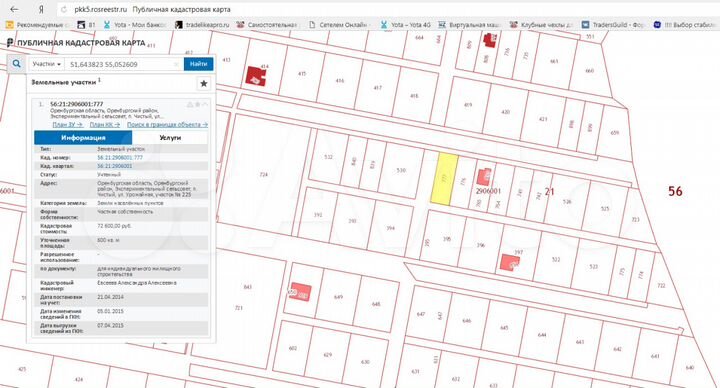Collapse the result 56:21:2906001:777 with the chevron
720x388 pixels.
205,105
